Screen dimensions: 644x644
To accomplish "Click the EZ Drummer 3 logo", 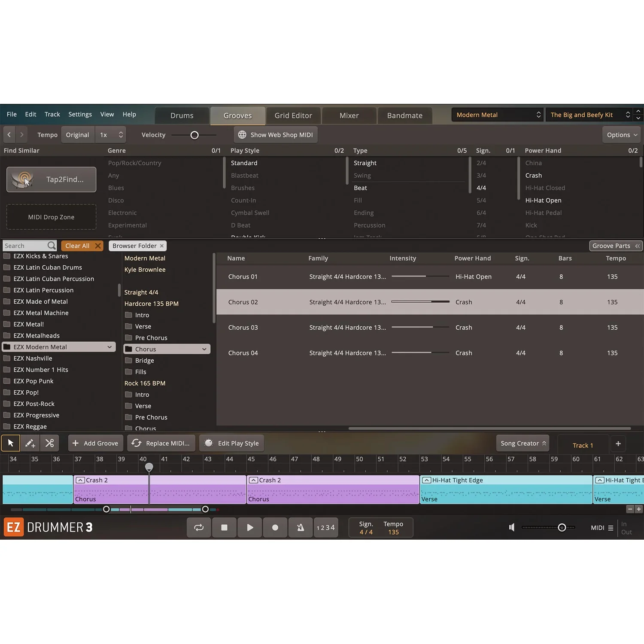I will click(49, 527).
